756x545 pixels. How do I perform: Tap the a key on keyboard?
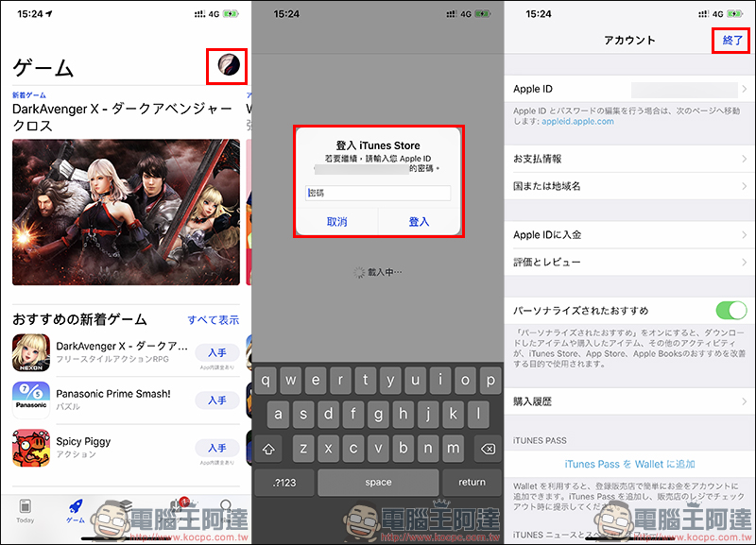(x=278, y=415)
